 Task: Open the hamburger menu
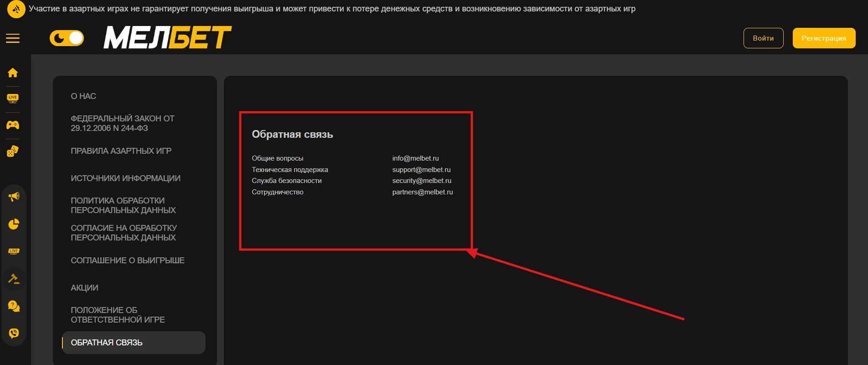13,38
